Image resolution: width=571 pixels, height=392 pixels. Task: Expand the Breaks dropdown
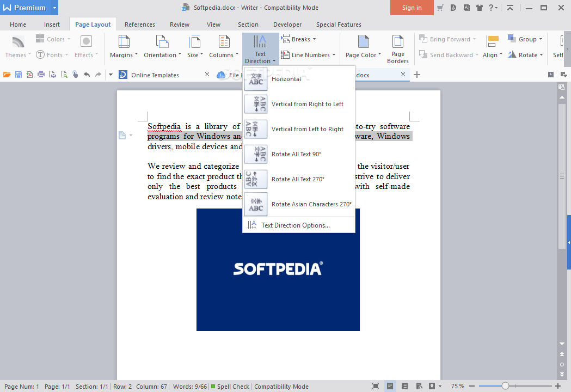pos(298,39)
